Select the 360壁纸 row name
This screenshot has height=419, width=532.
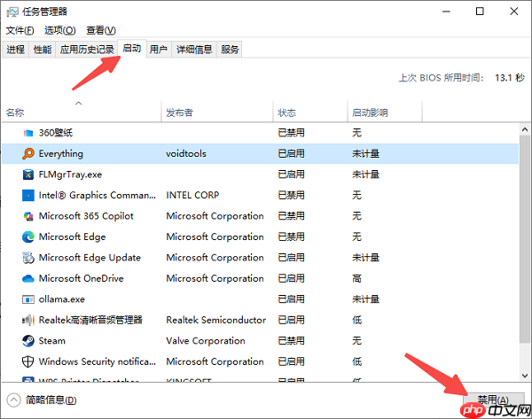pyautogui.click(x=56, y=133)
